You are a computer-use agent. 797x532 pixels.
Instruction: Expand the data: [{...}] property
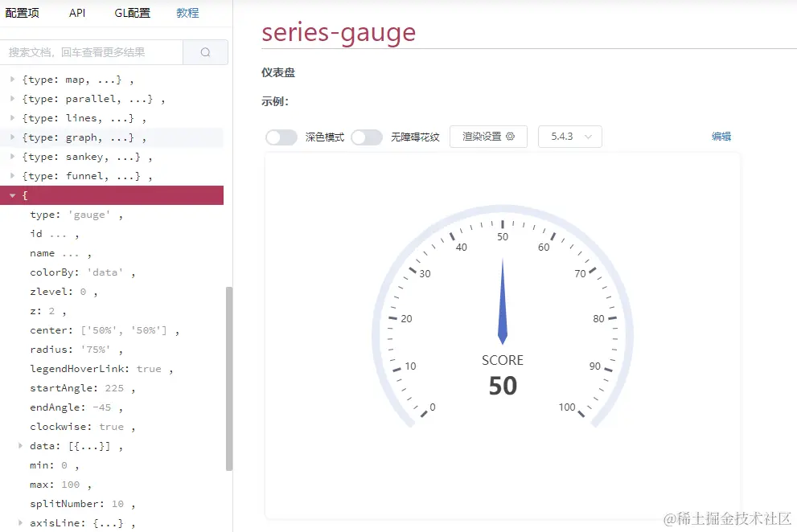pos(20,446)
